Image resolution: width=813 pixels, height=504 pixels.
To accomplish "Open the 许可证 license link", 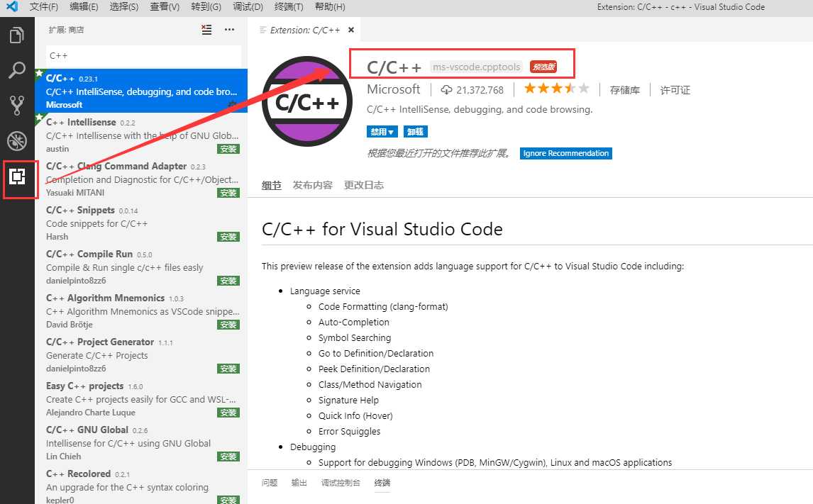I will coord(675,90).
